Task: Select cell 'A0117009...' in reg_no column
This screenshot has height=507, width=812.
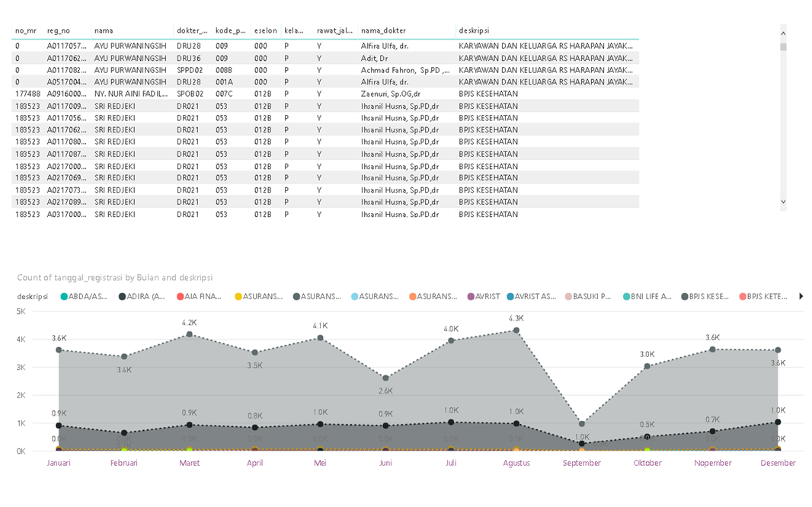Action: pos(67,107)
